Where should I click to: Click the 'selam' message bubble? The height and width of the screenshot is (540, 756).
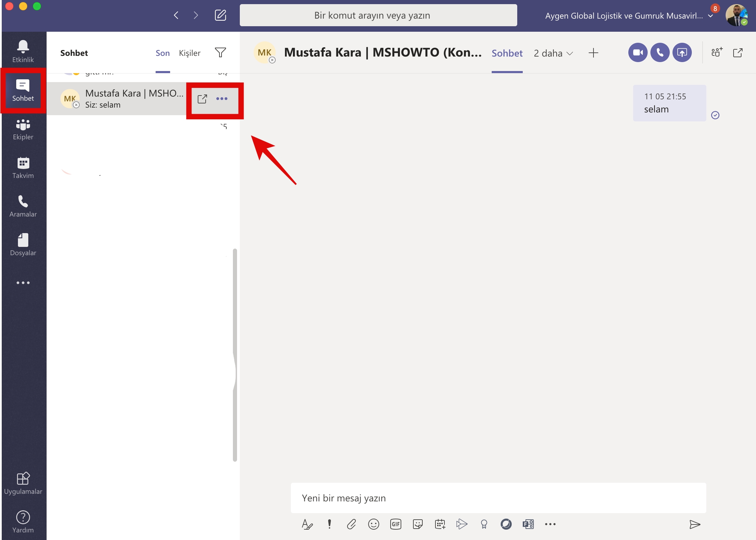[x=669, y=103]
